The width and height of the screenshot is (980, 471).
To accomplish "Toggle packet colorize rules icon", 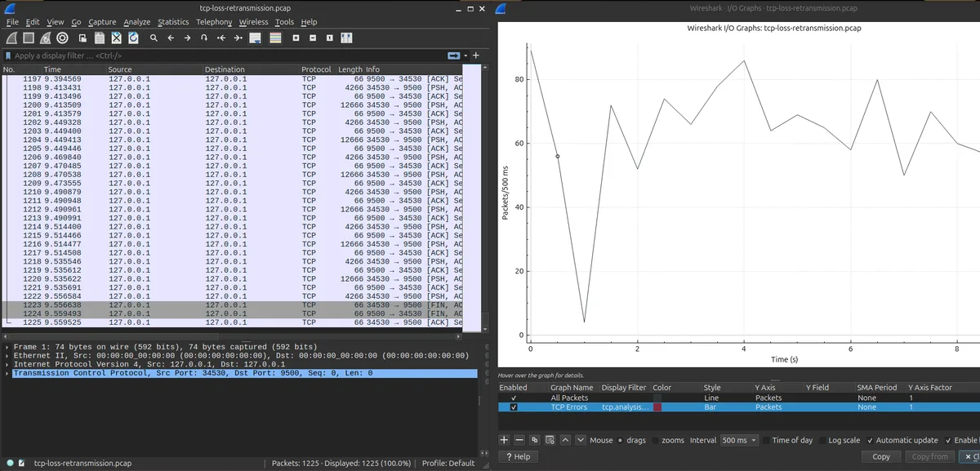I will point(275,38).
